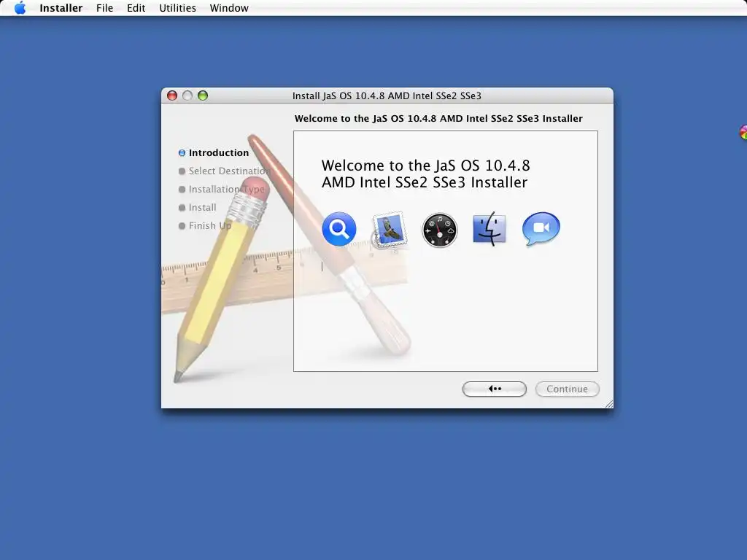747x560 pixels.
Task: Click the Mail stamp icon
Action: (390, 230)
